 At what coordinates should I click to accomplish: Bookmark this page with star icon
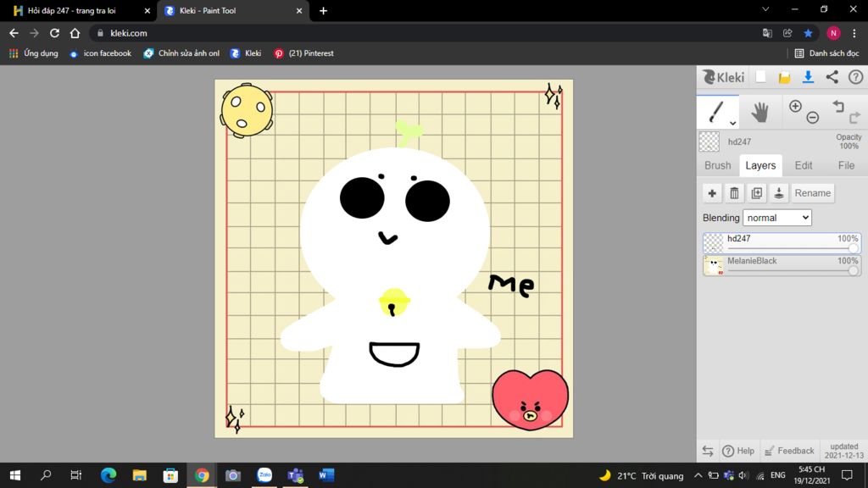coord(808,33)
